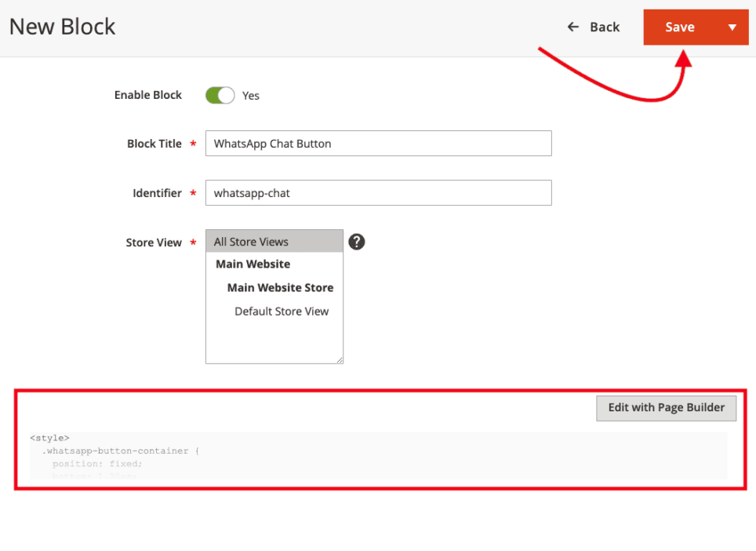The width and height of the screenshot is (756, 551).
Task: Click the Save button
Action: coord(680,27)
